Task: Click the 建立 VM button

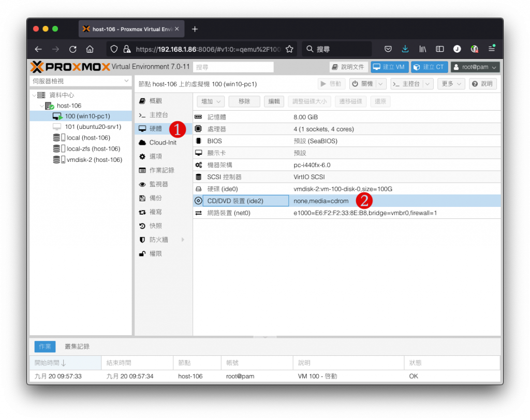Action: [x=389, y=67]
